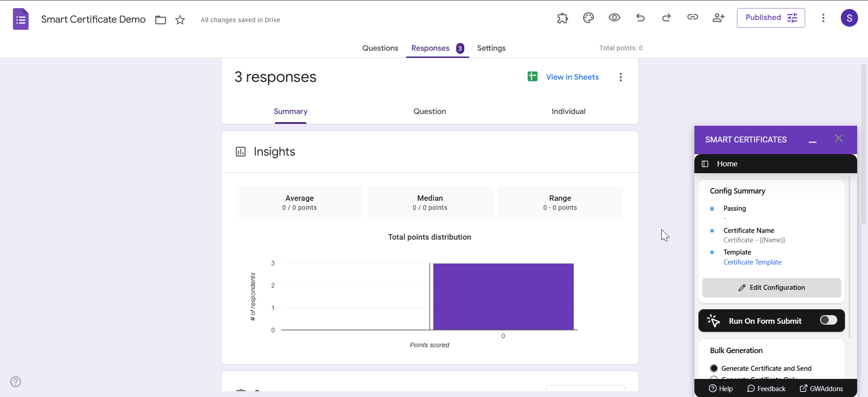Screen dimensions: 868x397
Task: Open the Google Forms home icon
Action: 21,19
